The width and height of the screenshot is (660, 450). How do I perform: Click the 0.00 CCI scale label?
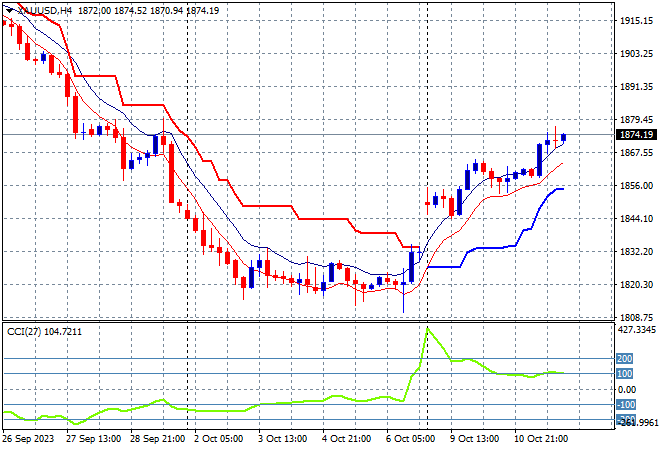[x=627, y=390]
